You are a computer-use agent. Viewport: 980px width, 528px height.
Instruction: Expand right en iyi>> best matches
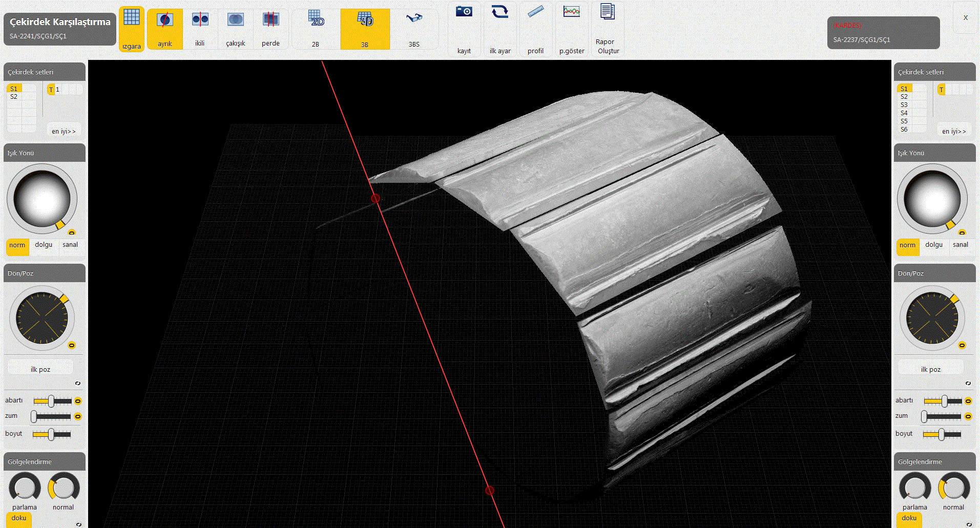tap(954, 131)
